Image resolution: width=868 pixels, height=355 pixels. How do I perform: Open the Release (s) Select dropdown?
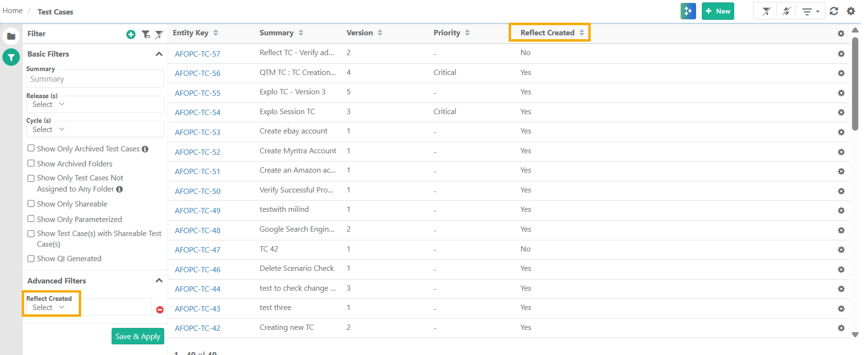pos(95,104)
